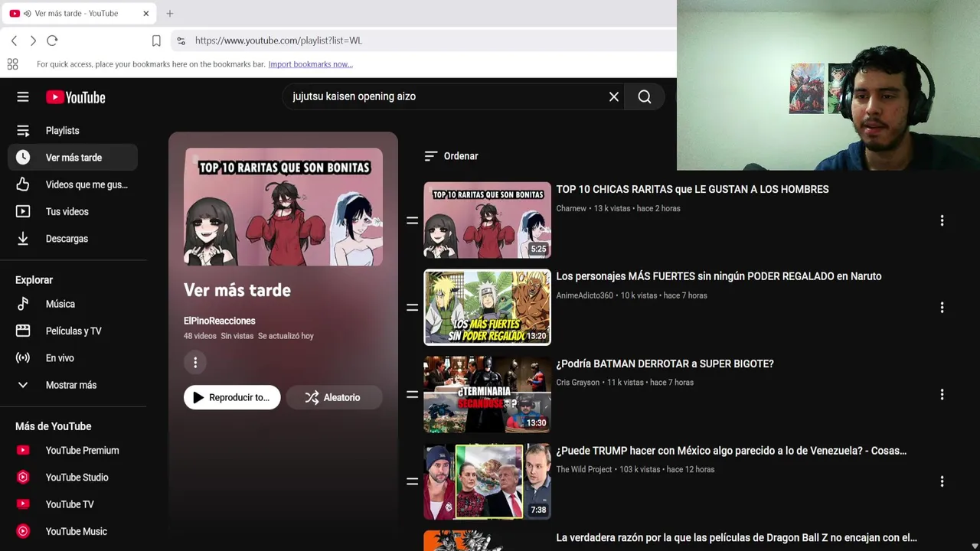Viewport: 980px width, 551px height.
Task: Bookmark this page using bookmark icon
Action: [x=156, y=41]
